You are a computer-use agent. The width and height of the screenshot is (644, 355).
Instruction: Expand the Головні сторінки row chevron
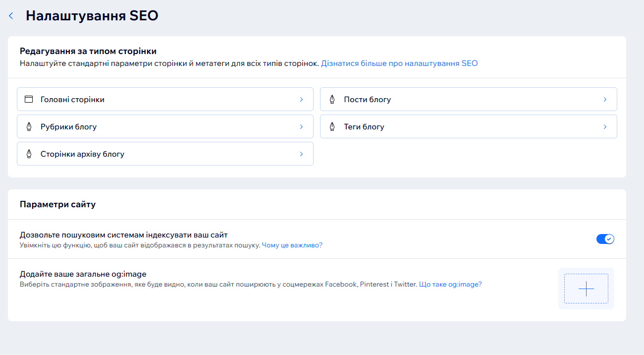coord(301,99)
